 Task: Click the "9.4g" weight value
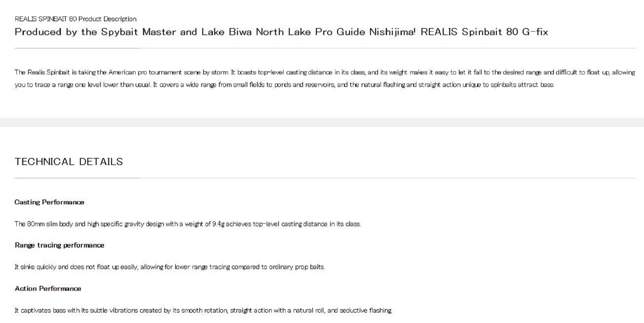pos(218,224)
